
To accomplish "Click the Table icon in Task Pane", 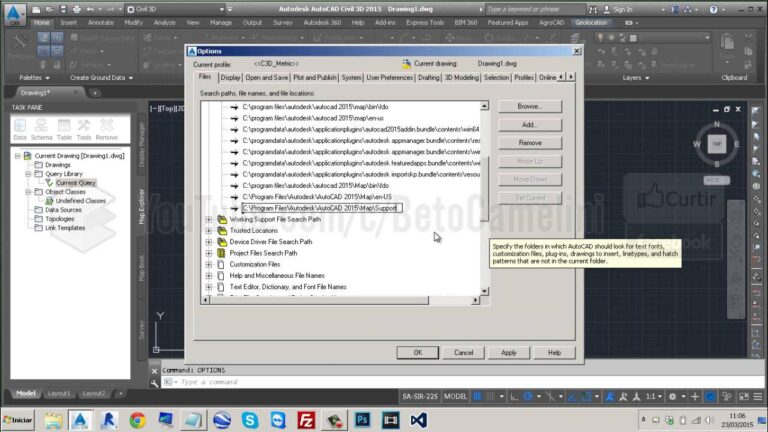I will (64, 130).
